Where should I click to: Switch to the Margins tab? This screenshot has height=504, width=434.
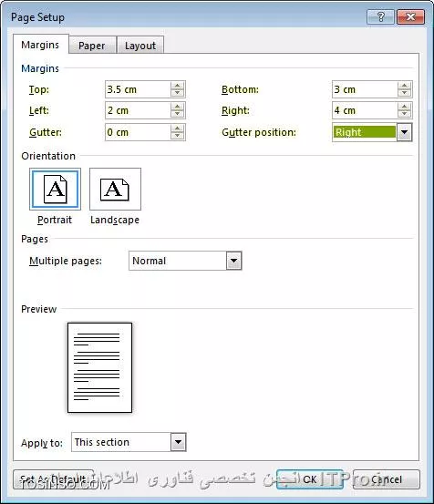coord(40,45)
